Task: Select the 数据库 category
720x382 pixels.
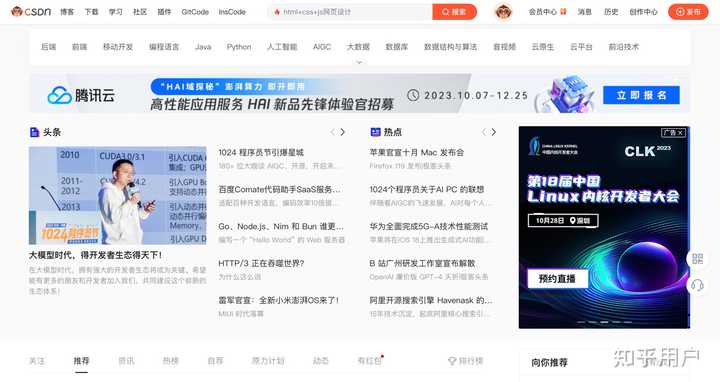Action: pos(397,47)
